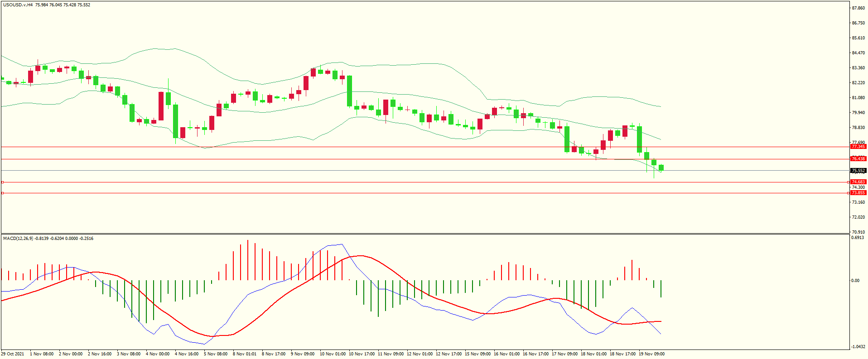Viewport: 868px width, 359px height.
Task: Click the 87.860 price axis label
Action: click(858, 8)
